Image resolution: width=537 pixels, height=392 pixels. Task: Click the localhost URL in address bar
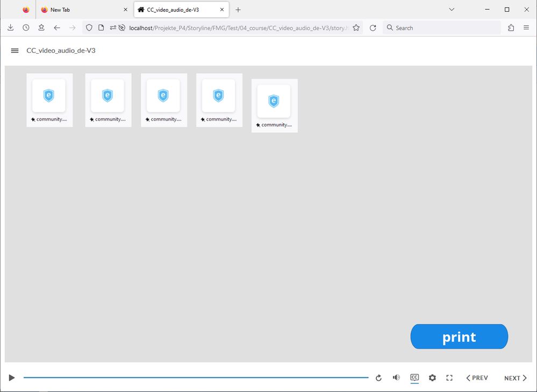coord(239,28)
